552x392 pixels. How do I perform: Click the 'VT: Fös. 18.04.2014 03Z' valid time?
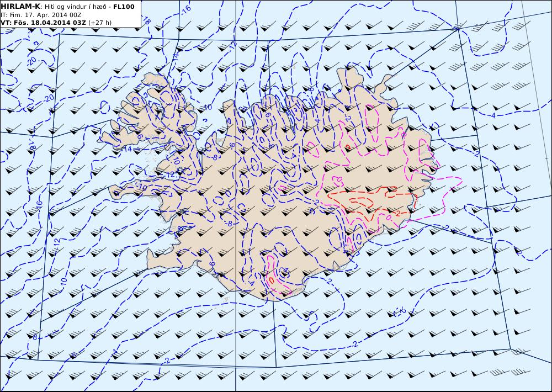click(x=43, y=23)
